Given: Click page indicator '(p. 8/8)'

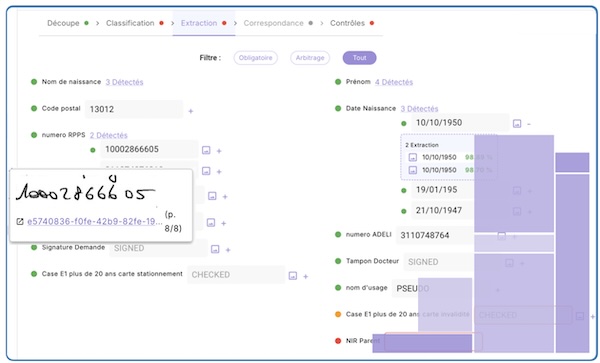Looking at the screenshot, I should coord(173,221).
